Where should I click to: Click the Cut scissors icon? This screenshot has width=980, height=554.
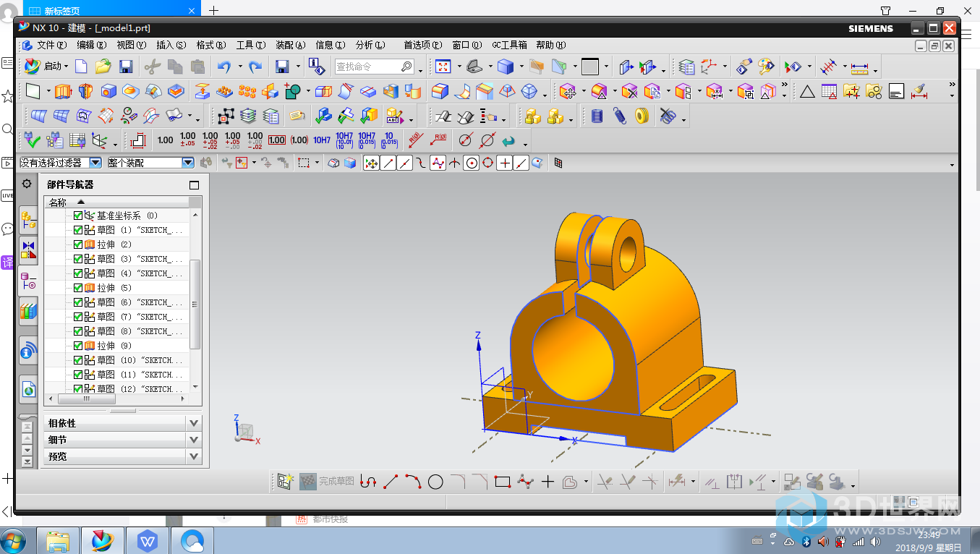152,67
